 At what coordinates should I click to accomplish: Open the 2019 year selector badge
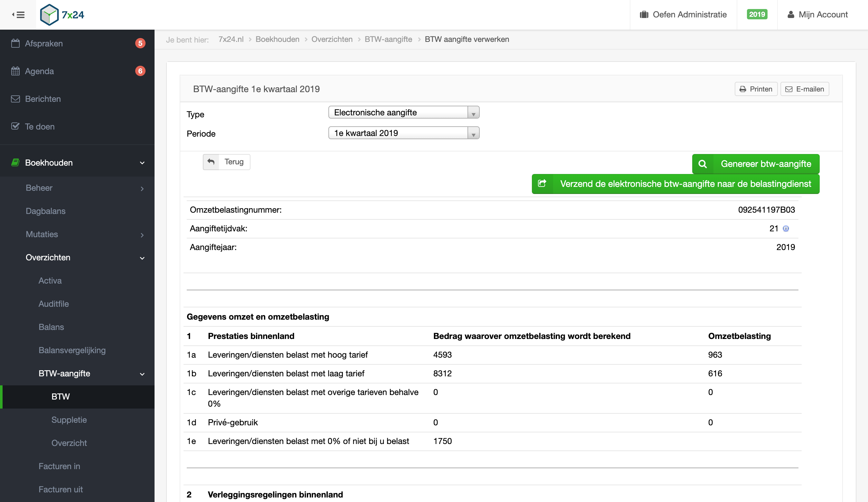[x=757, y=14]
